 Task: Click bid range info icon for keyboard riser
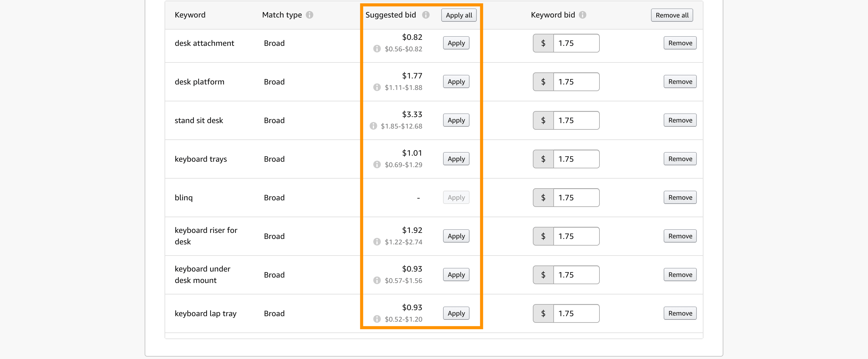(x=377, y=242)
